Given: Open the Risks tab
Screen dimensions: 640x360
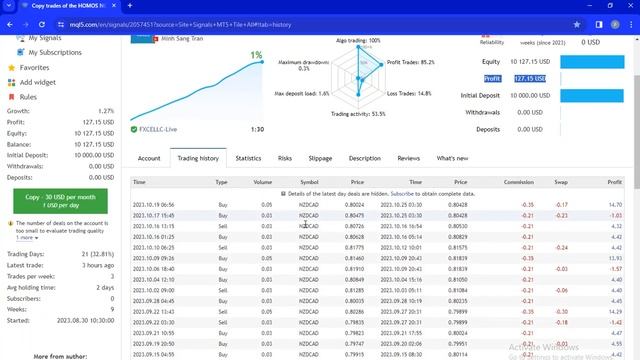Looking at the screenshot, I should click(x=285, y=158).
